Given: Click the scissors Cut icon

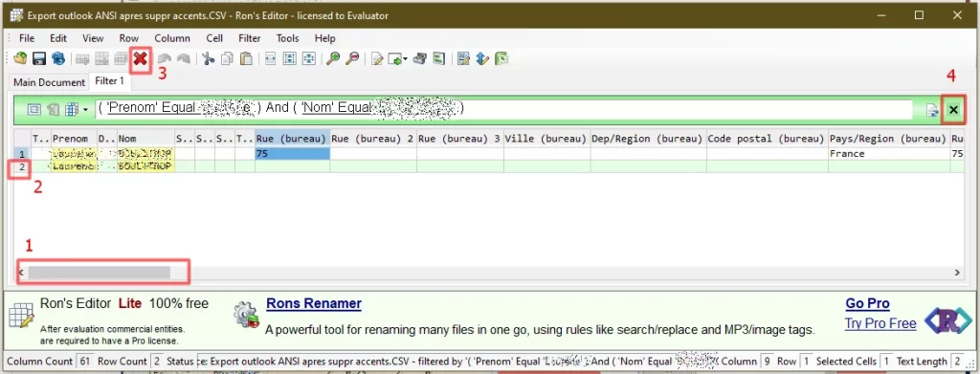Looking at the screenshot, I should pyautogui.click(x=208, y=58).
